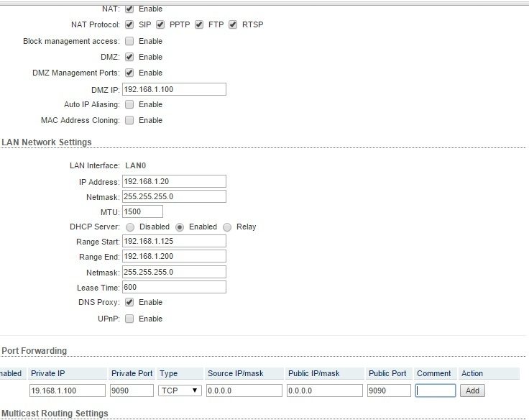The width and height of the screenshot is (529, 420).
Task: Click the Comment input field
Action: 436,391
